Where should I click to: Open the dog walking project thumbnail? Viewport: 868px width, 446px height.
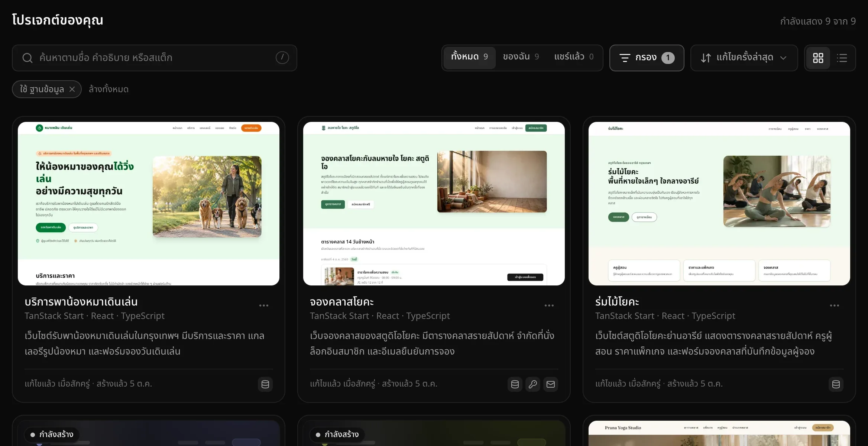click(x=149, y=204)
